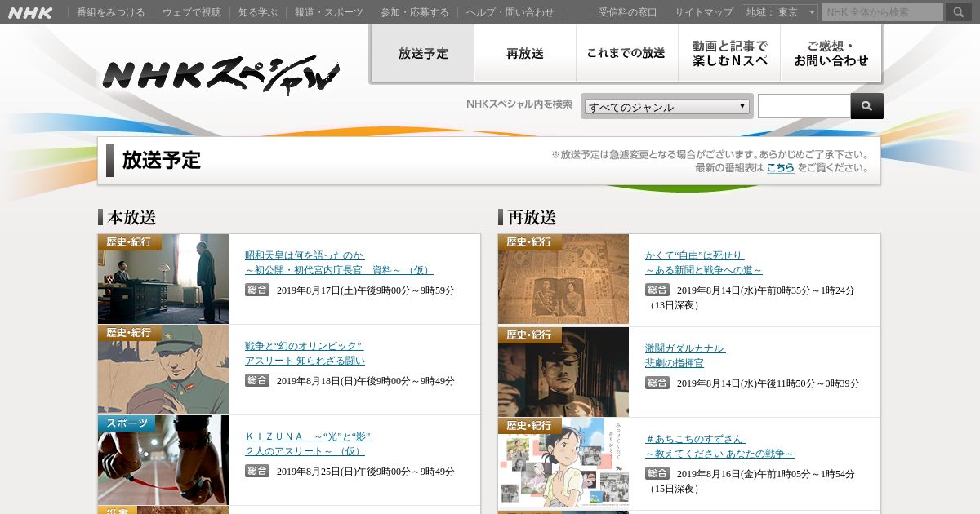Open the ウェブで視聴 menu
The width and height of the screenshot is (980, 514).
[x=191, y=12]
